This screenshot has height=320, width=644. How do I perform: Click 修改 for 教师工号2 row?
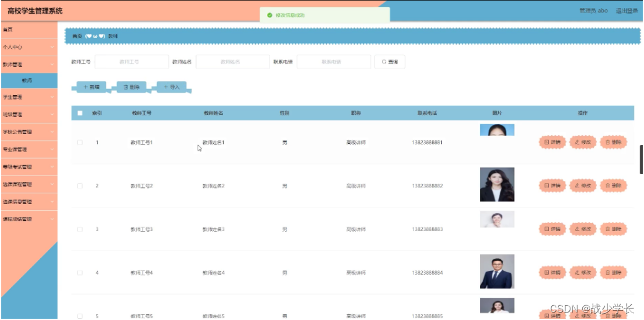coord(583,186)
